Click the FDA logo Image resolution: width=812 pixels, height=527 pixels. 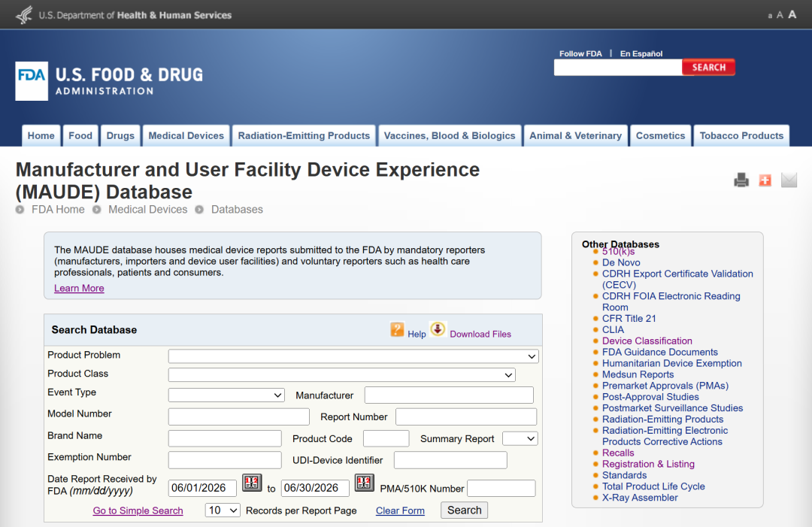click(x=32, y=81)
